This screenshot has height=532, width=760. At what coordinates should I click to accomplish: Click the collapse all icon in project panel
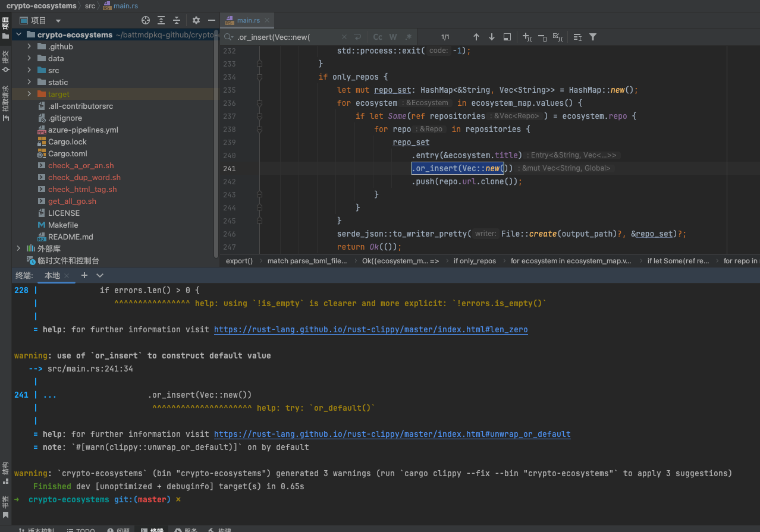(x=177, y=20)
